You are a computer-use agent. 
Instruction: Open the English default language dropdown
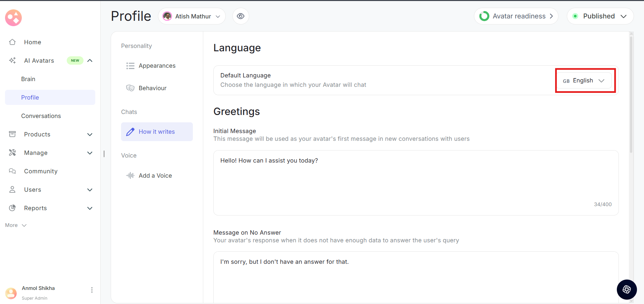(584, 81)
